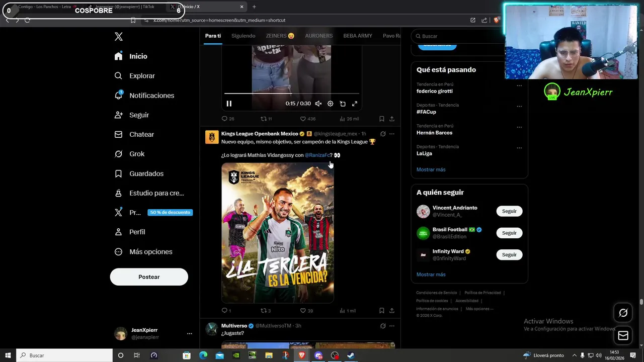The image size is (644, 362).
Task: Open Grok action on Kings League post
Action: pos(383,134)
